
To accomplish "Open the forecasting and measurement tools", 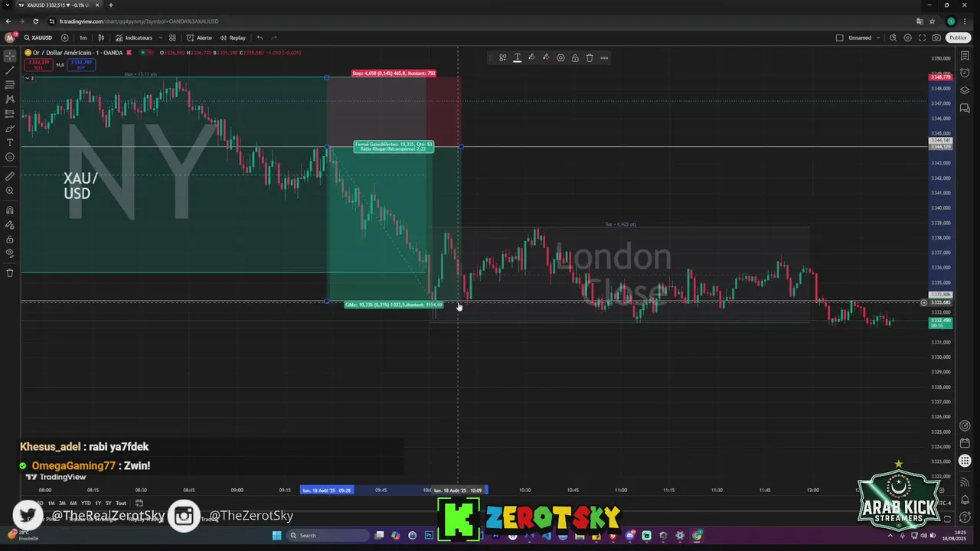I will click(x=10, y=114).
